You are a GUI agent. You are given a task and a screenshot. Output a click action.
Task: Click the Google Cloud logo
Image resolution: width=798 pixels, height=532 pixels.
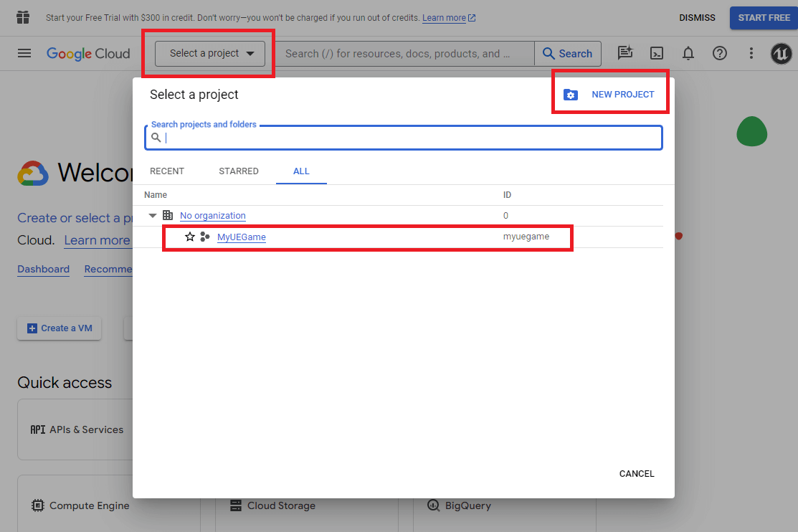pyautogui.click(x=89, y=54)
